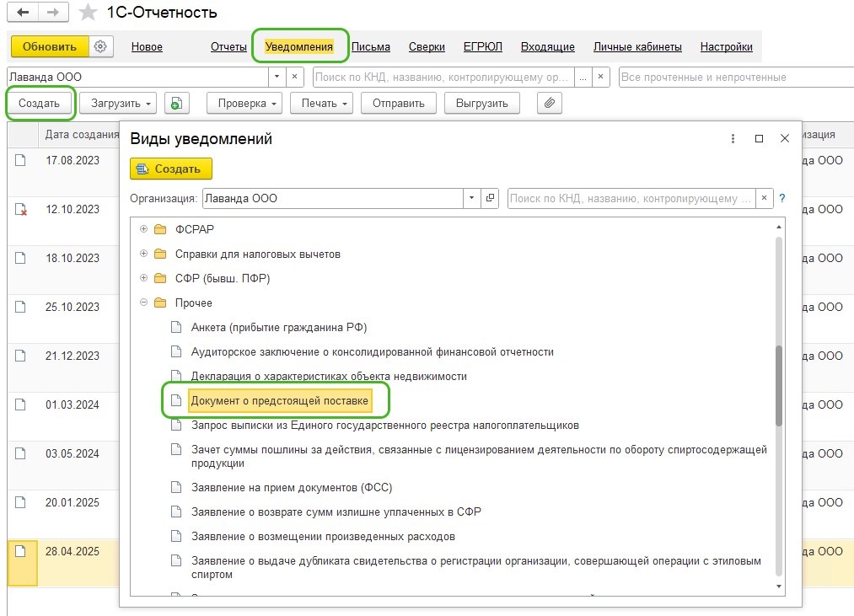This screenshot has width=854, height=616.
Task: Open the Загрузить dropdown button
Action: (x=118, y=103)
